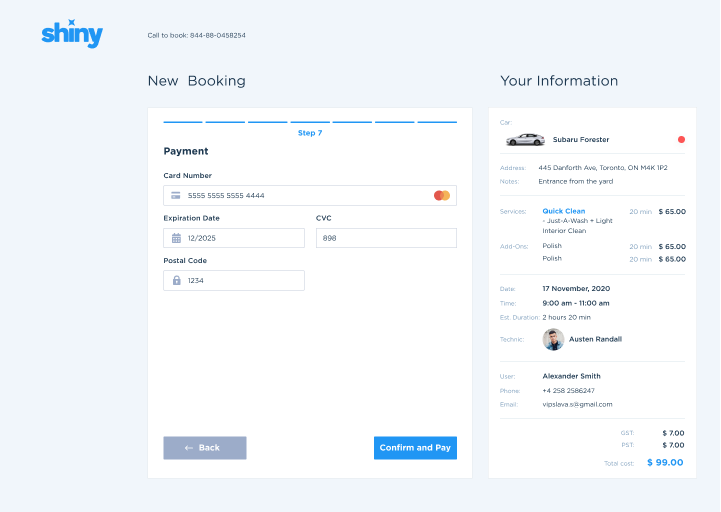721x512 pixels.
Task: Click the Entrance from the yard note
Action: click(x=576, y=181)
